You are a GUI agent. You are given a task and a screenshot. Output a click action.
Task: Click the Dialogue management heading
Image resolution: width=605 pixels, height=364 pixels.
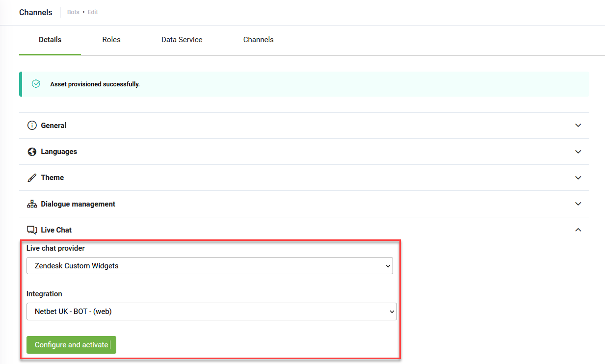[x=78, y=204]
